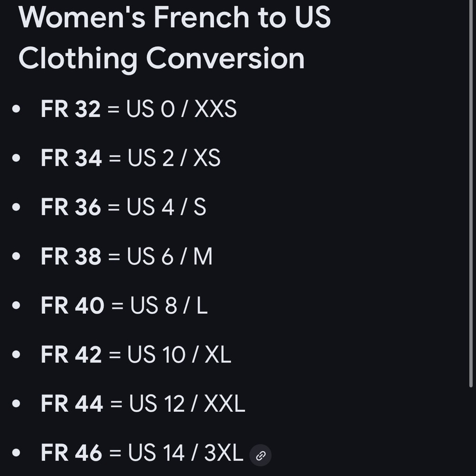Screen dimensions: 476x476
Task: Click the US 6 / M value
Action: [x=169, y=257]
